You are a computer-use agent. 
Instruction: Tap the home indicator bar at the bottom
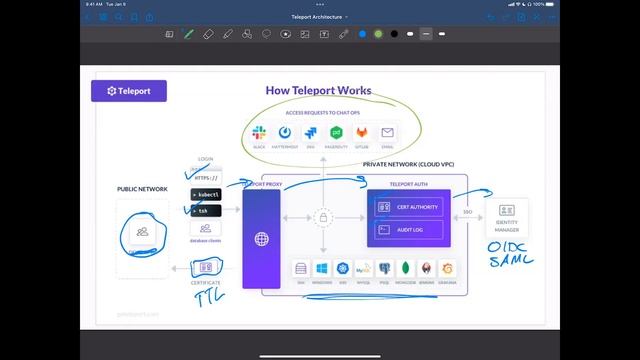click(320, 356)
